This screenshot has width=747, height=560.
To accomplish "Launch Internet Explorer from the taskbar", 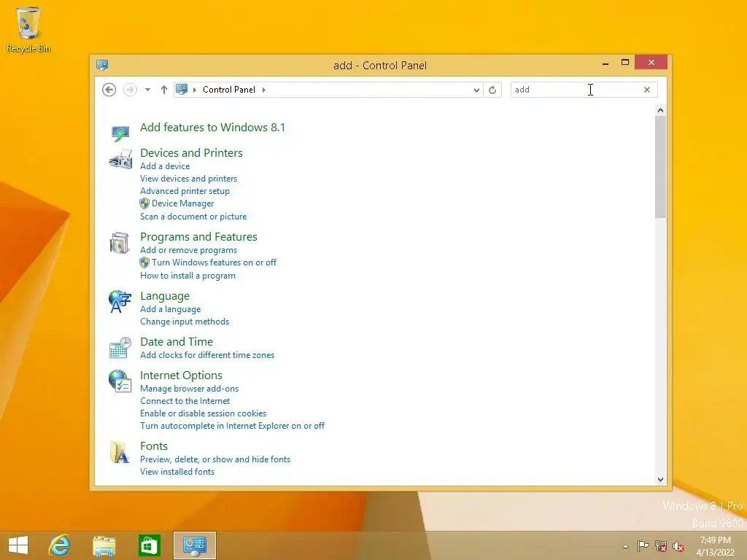I will [x=60, y=545].
